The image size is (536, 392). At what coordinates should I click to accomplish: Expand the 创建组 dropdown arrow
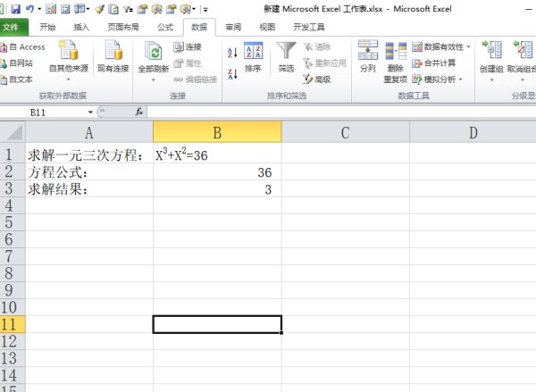491,80
